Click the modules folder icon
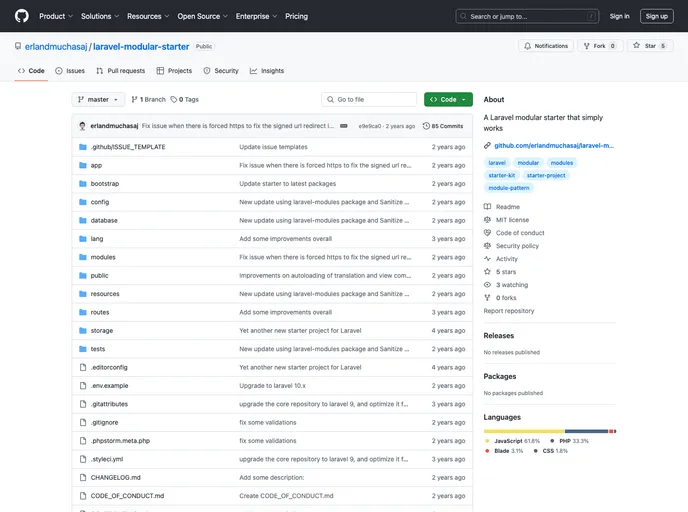Screen dimensions: 688x512 click(82, 257)
